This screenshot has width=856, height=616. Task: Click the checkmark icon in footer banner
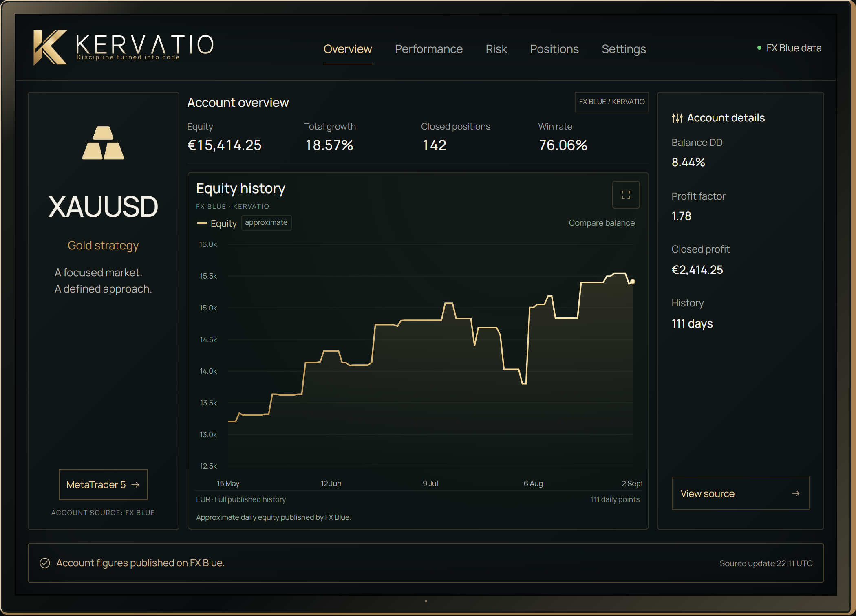(x=45, y=563)
